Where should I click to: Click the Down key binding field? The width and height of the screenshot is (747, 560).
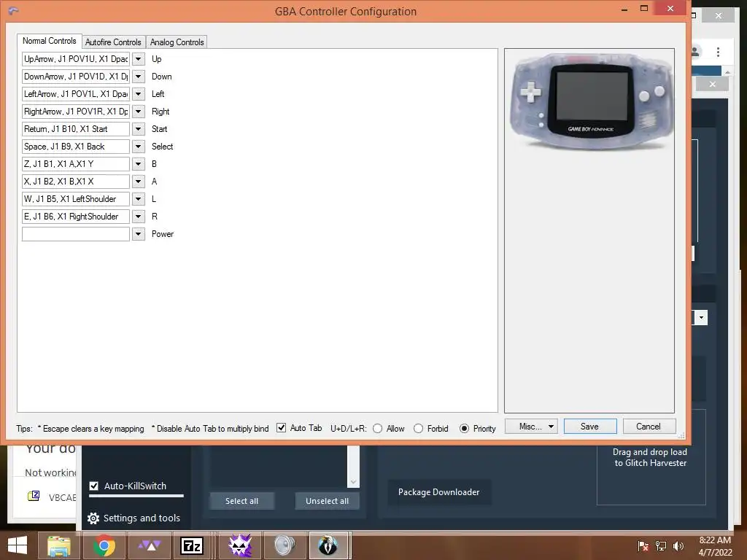pyautogui.click(x=76, y=77)
